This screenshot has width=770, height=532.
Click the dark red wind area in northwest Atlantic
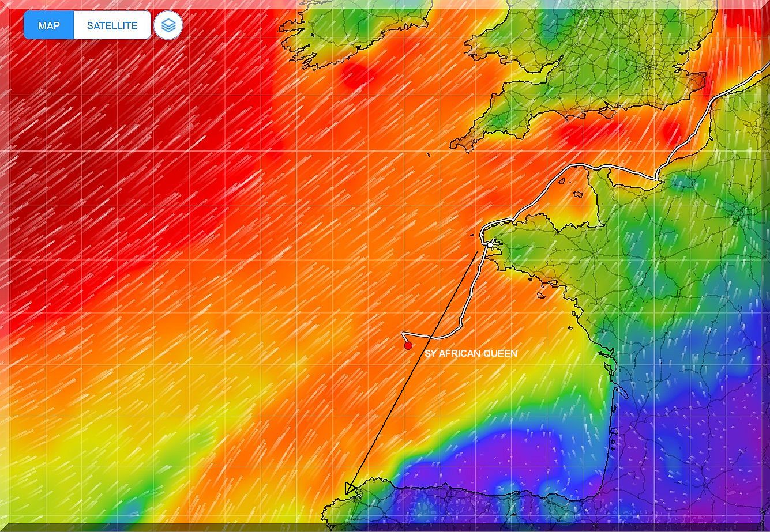coord(87,144)
